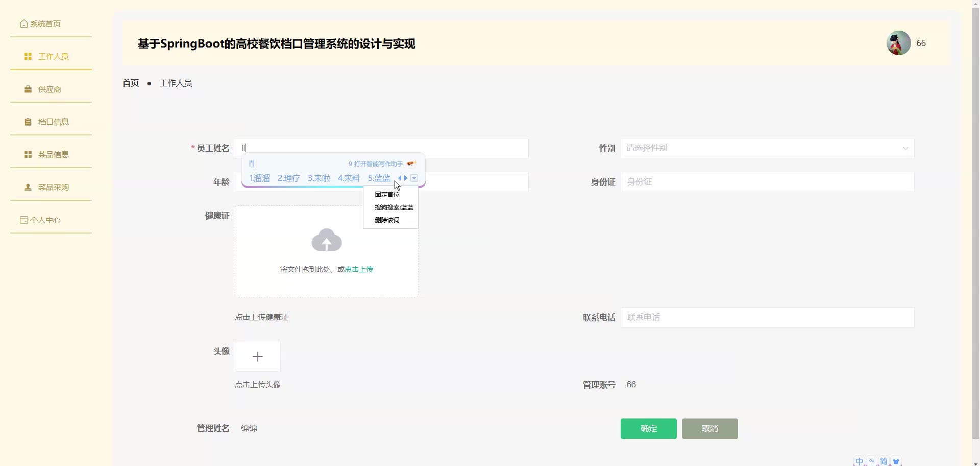Click the 点击上传 upload link
The height and width of the screenshot is (466, 980).
(x=359, y=269)
